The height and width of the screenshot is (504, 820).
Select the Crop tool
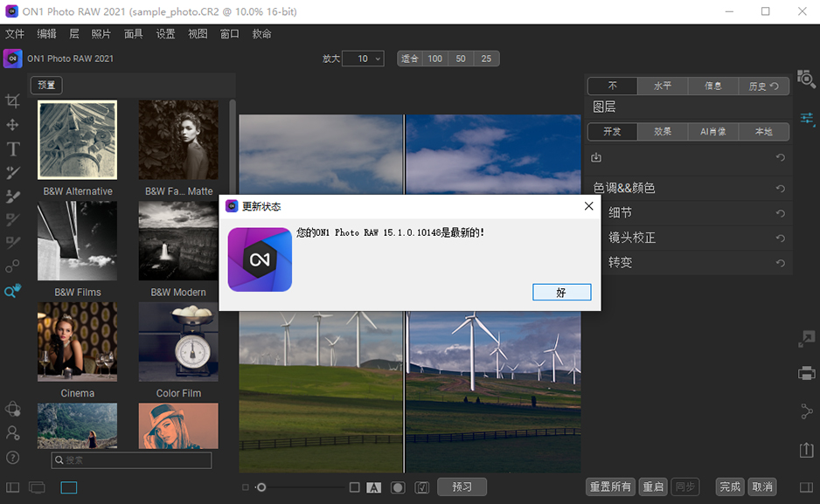pos(12,100)
